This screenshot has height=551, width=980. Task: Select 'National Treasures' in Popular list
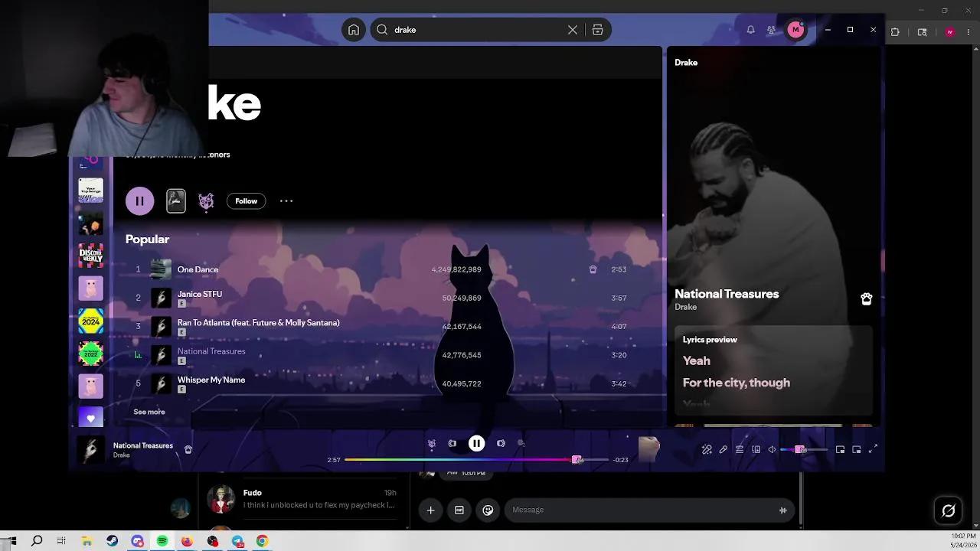coord(211,351)
